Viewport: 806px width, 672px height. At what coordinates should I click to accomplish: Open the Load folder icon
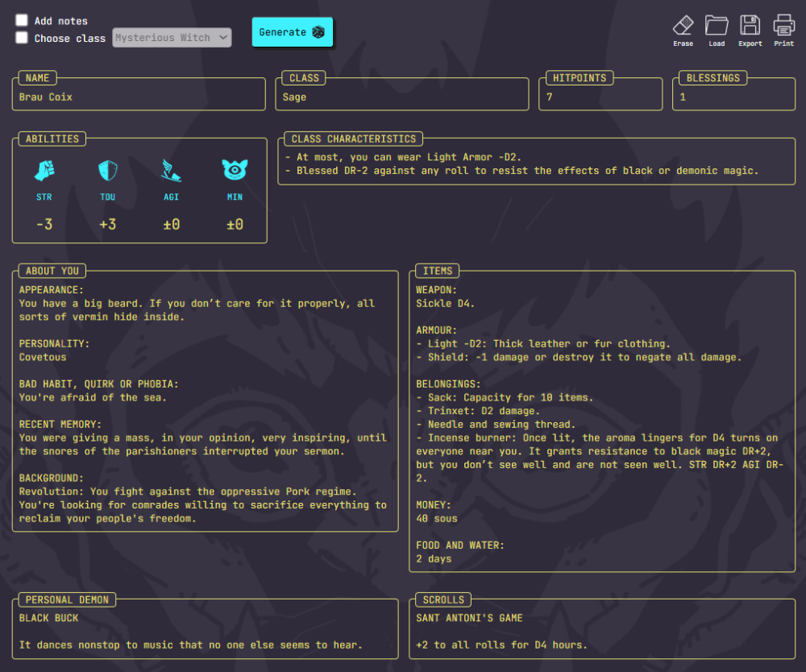(717, 25)
